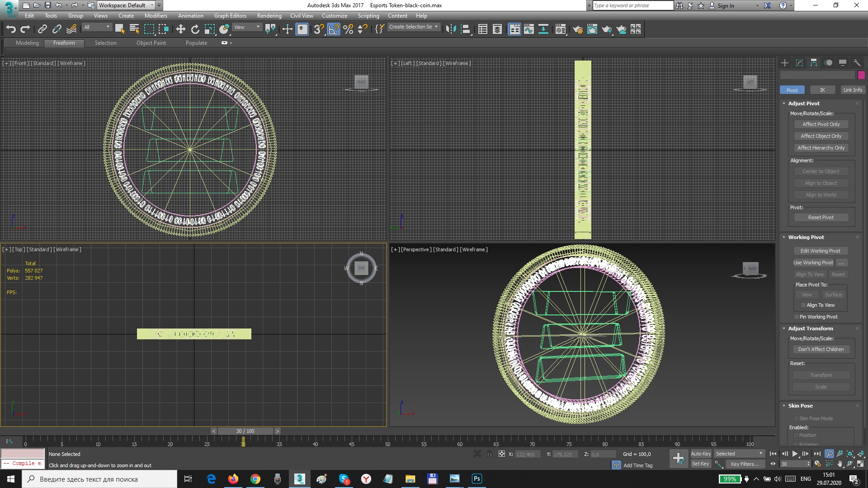Switch to Modeling ribbon tab
The height and width of the screenshot is (488, 868).
[x=27, y=43]
